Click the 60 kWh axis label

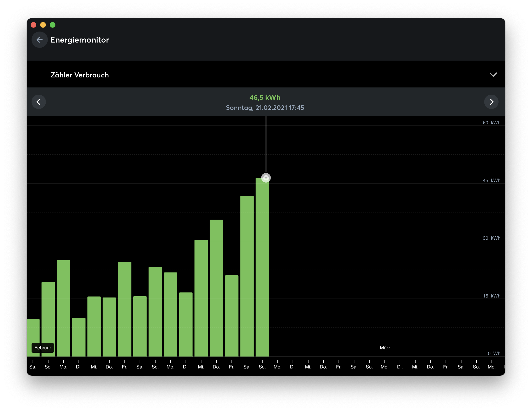point(491,123)
